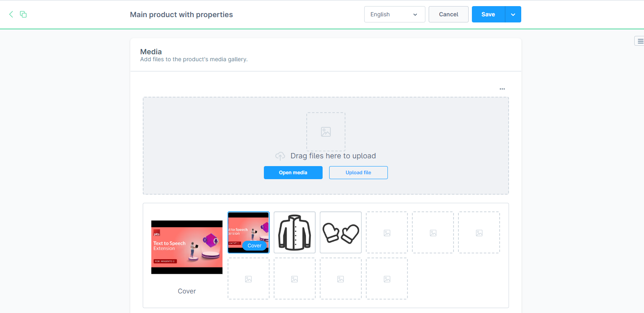This screenshot has width=644, height=313.
Task: Click the sidebar list icon at right edge
Action: [x=640, y=41]
